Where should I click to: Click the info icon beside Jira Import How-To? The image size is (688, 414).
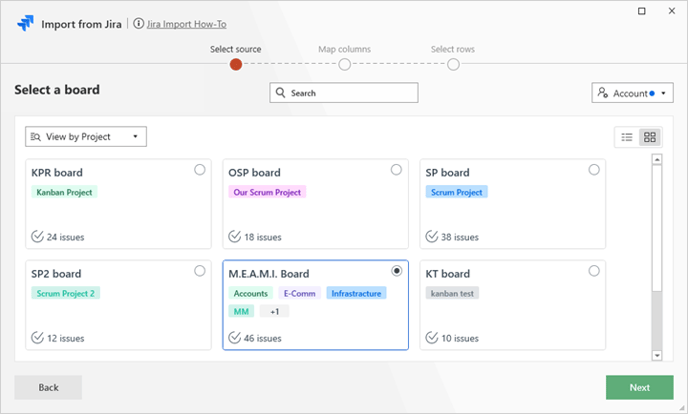(139, 23)
